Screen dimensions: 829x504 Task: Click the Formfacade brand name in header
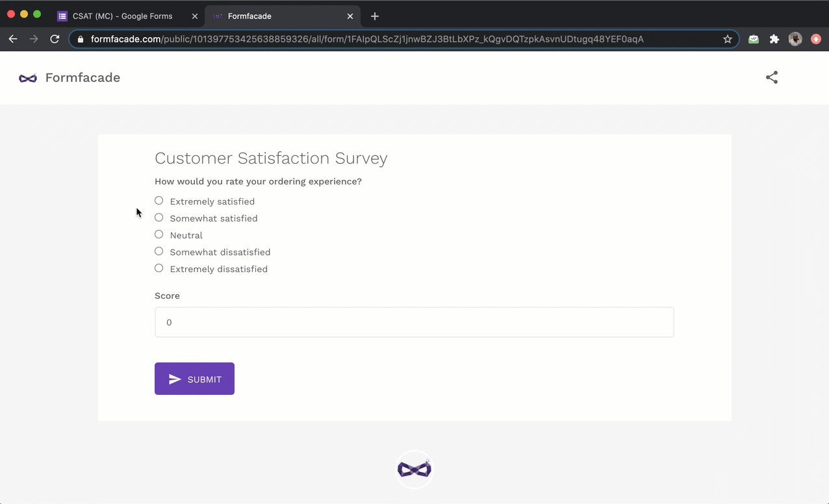[x=83, y=78]
